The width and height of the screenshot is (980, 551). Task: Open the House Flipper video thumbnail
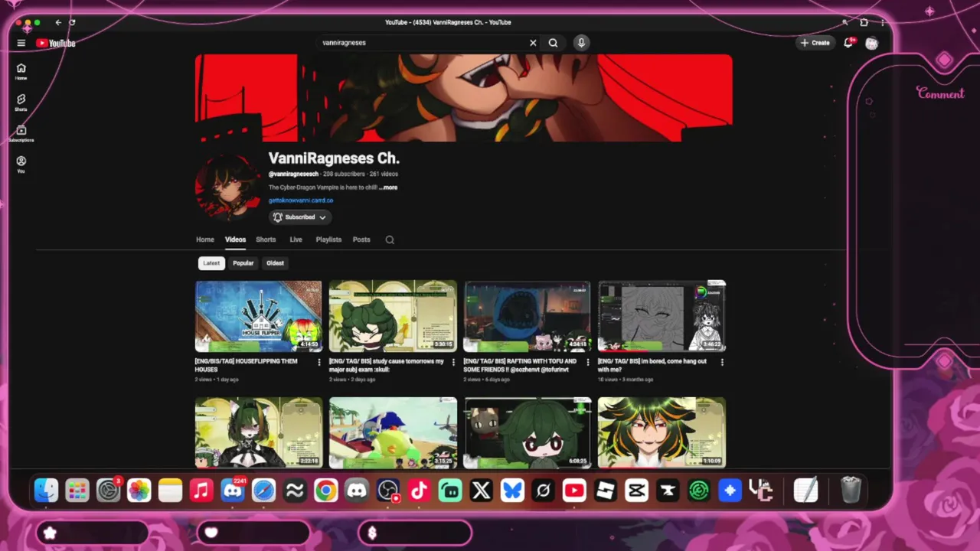[259, 316]
